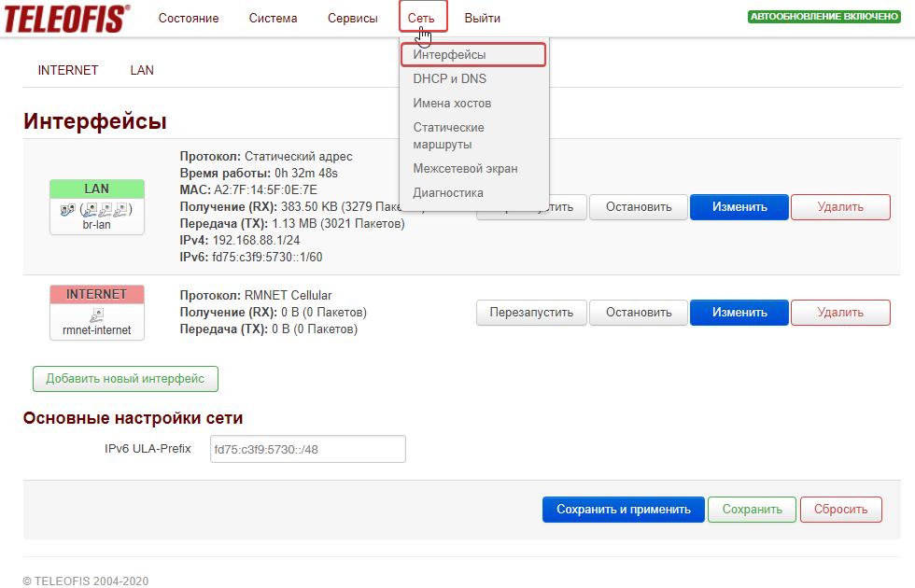The image size is (915, 588).
Task: Focus the IPv6 ULA-Prefix input field
Action: [307, 449]
